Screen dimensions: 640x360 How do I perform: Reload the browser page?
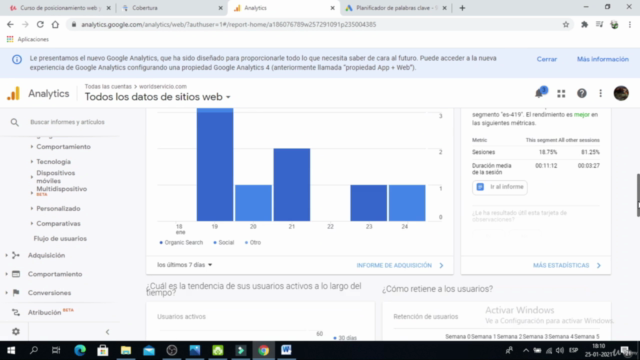(40, 24)
